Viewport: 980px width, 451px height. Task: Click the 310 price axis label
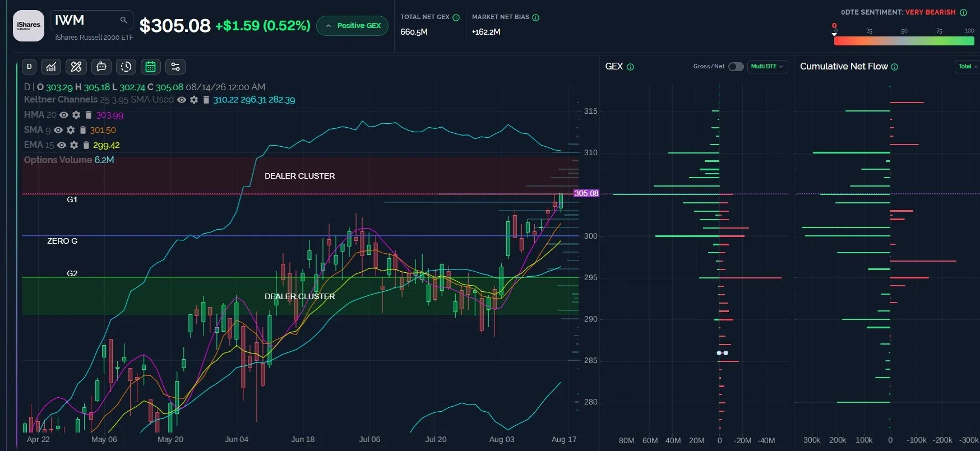(591, 152)
